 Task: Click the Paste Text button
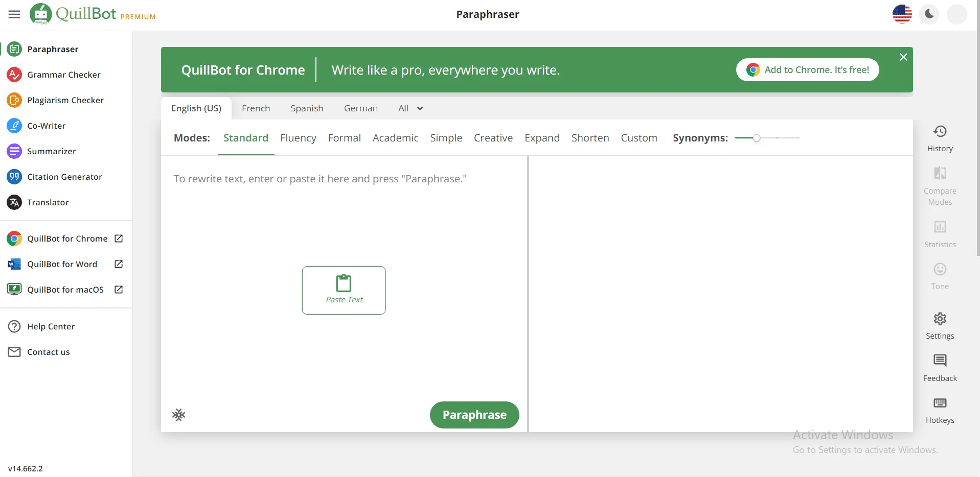pyautogui.click(x=344, y=290)
